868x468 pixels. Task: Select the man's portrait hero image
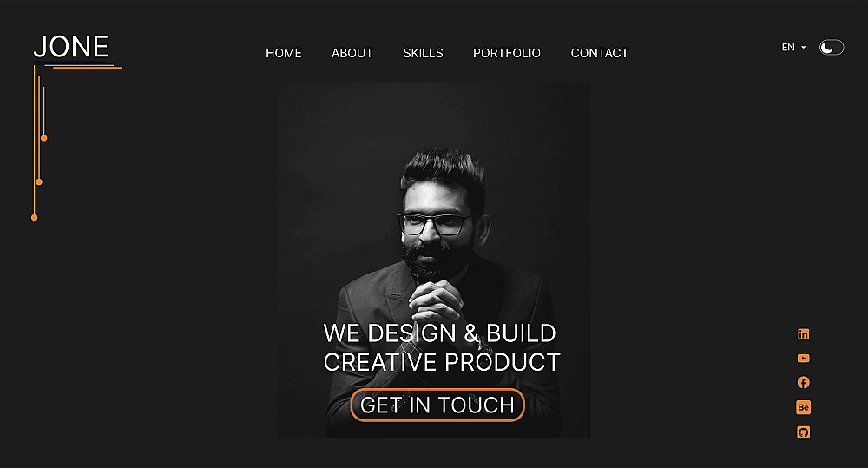(x=434, y=260)
